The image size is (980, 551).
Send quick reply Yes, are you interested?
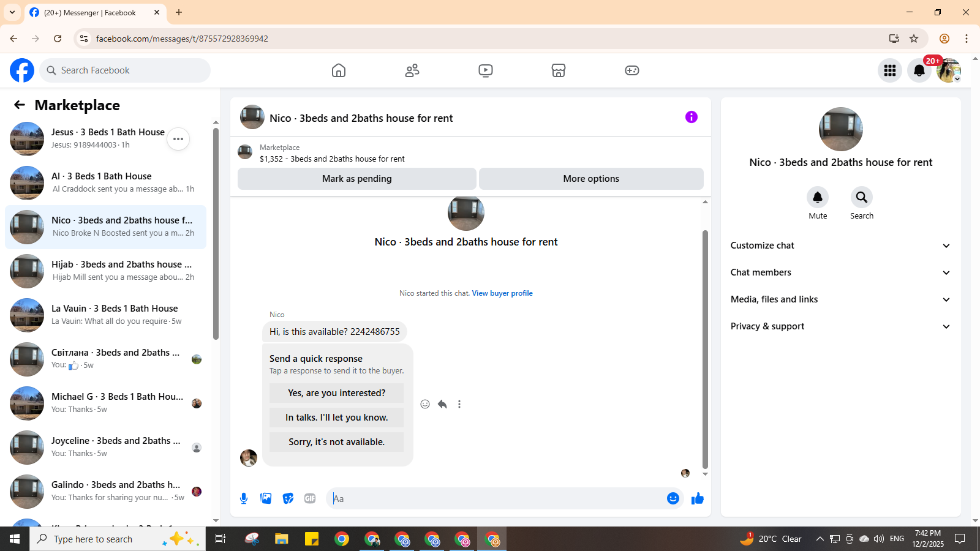click(336, 393)
